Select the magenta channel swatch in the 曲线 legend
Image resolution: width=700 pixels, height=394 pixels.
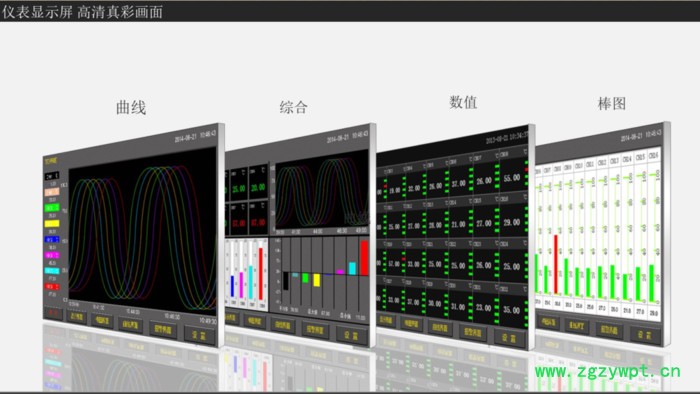point(52,255)
